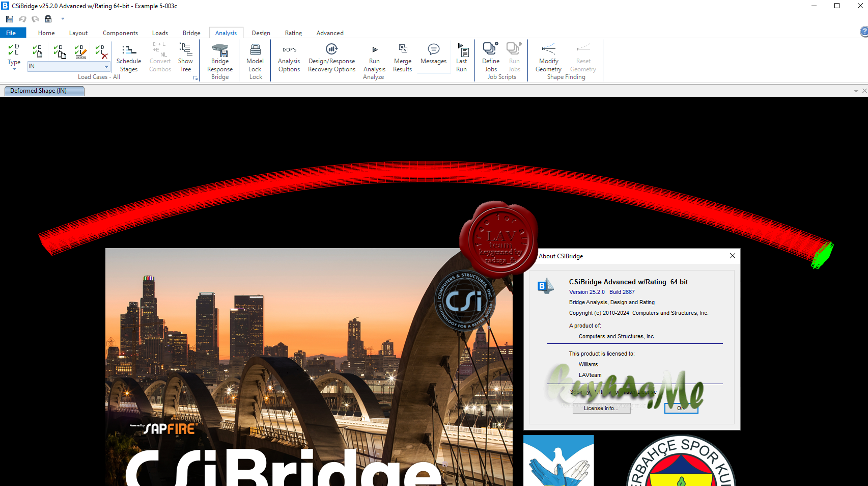The width and height of the screenshot is (868, 486).
Task: Close the About CSiBridge dialog
Action: tap(732, 256)
